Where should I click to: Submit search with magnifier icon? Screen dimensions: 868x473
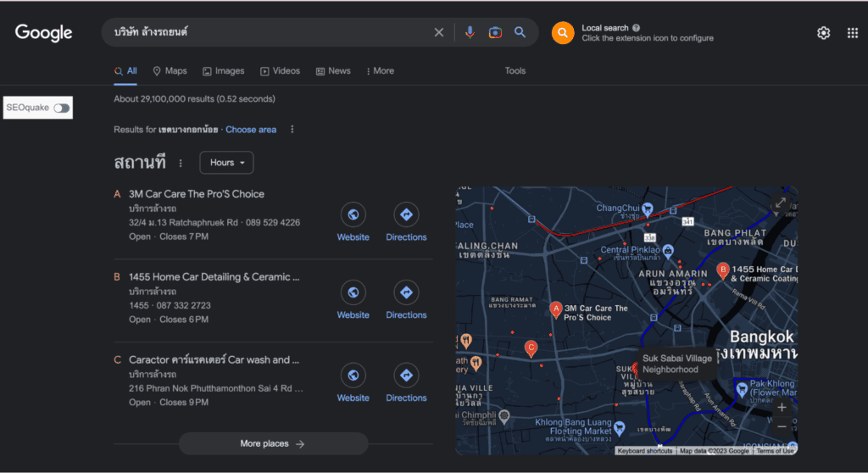tap(520, 32)
